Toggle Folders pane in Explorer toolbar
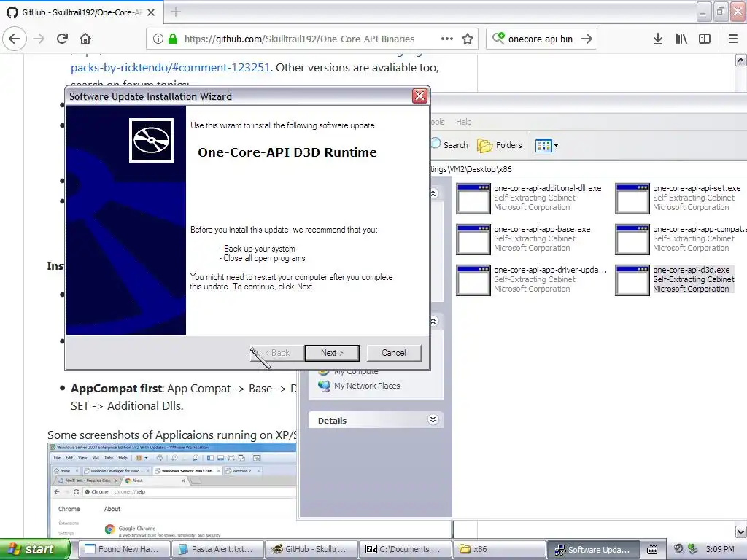Viewport: 747px width, 560px height. click(499, 145)
